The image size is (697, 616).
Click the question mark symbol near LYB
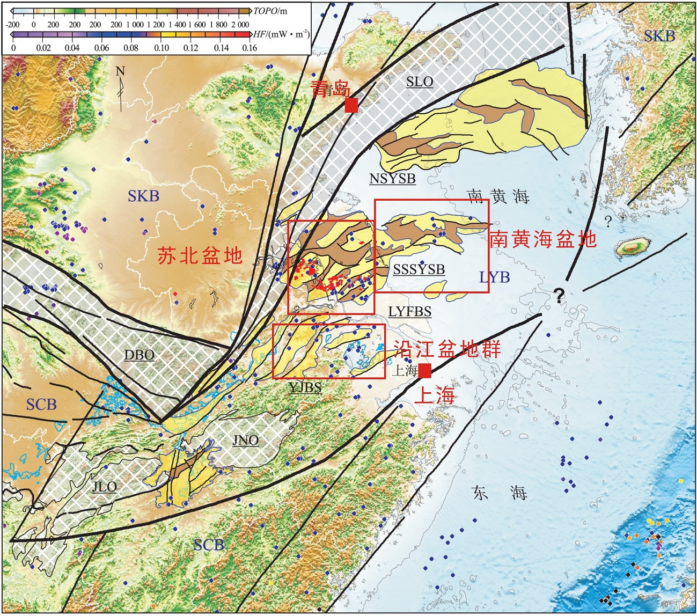(x=560, y=294)
